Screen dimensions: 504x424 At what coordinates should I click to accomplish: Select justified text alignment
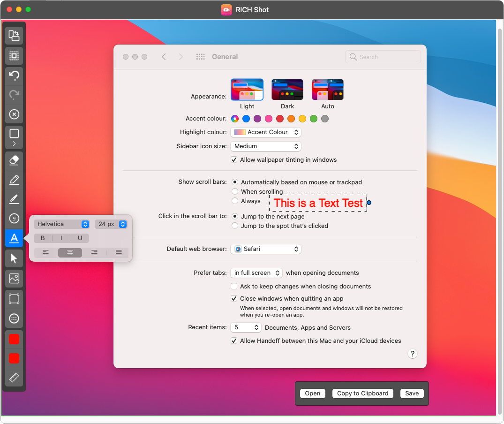pos(119,253)
